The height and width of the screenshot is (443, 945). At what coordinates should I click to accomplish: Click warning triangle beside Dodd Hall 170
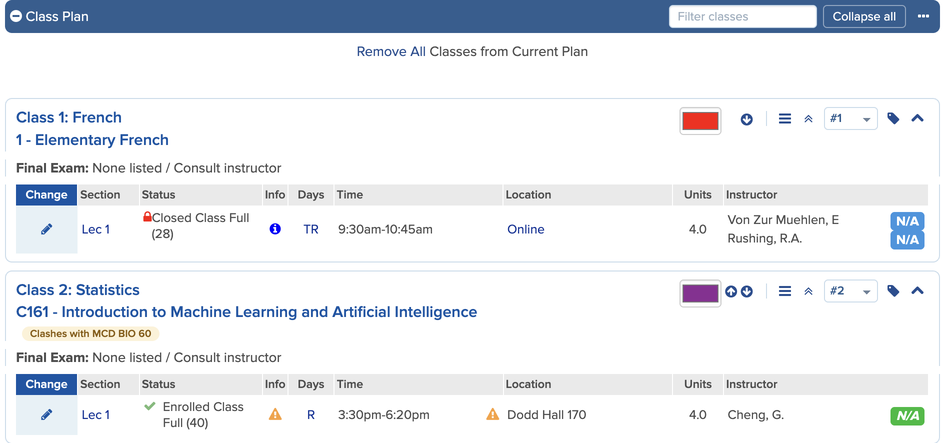pos(492,414)
